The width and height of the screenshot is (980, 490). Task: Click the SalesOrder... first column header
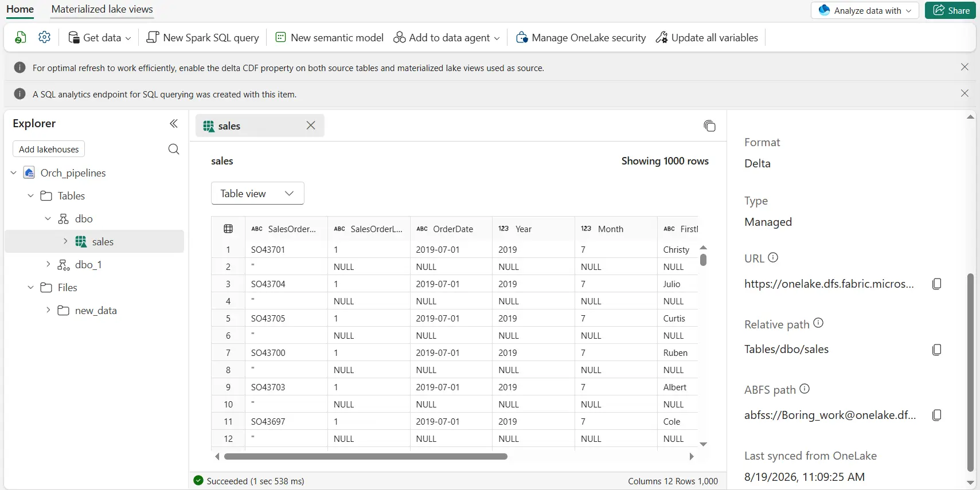(x=286, y=229)
